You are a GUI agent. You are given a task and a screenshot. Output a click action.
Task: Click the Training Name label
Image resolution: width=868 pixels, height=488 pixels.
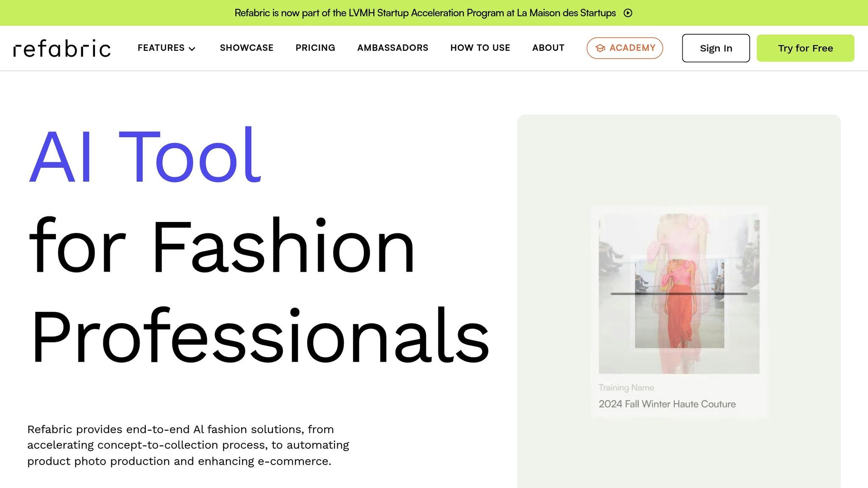[626, 388]
